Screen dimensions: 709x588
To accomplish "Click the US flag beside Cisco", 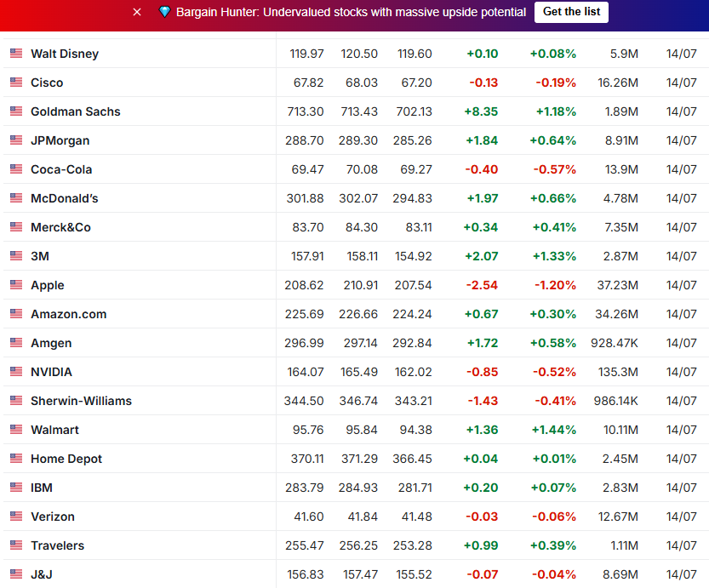I will pos(16,83).
